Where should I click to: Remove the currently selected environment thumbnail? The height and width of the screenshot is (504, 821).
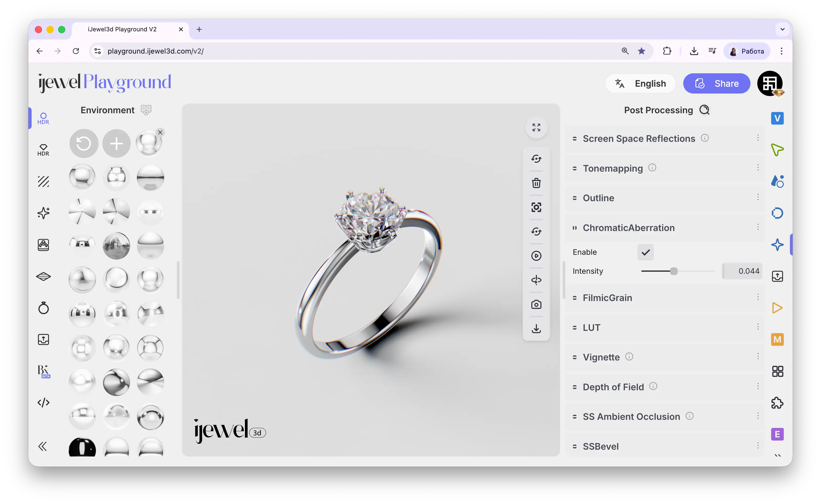160,132
